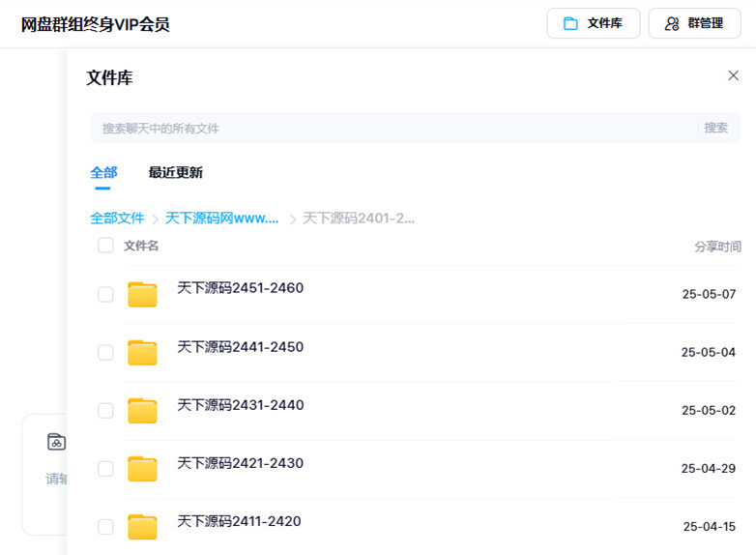Viewport: 756px width, 555px height.
Task: Open 群管理 group management
Action: [x=694, y=23]
